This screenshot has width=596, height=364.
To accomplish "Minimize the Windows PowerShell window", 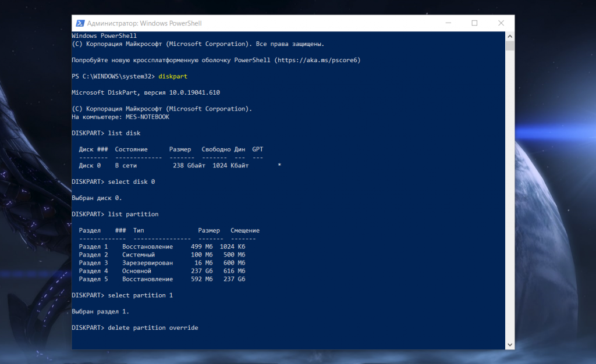I will (x=449, y=23).
